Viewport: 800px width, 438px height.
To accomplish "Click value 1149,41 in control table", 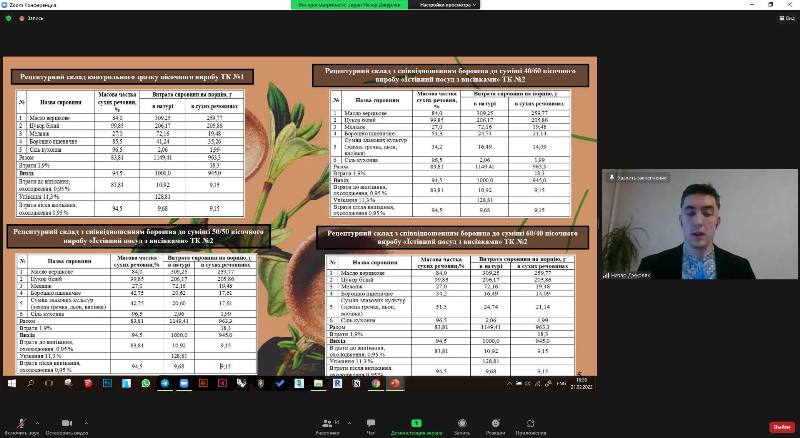I will click(162, 158).
